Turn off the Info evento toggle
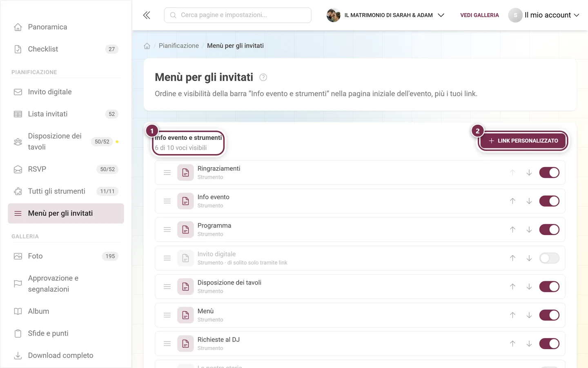This screenshot has height=368, width=588. (x=549, y=201)
